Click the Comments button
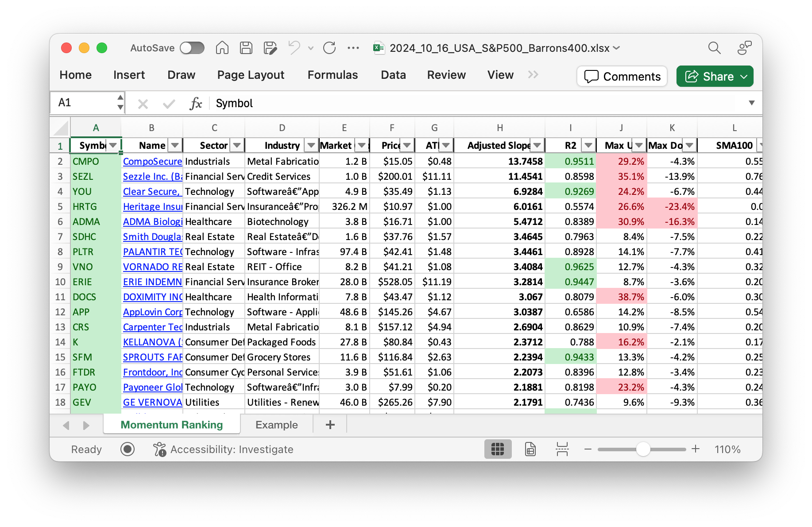 [622, 76]
